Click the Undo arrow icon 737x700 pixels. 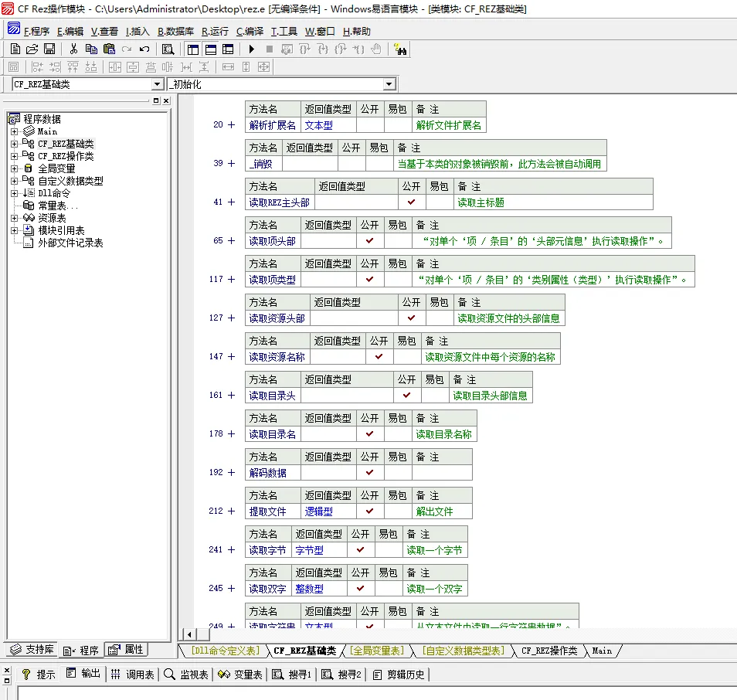144,49
